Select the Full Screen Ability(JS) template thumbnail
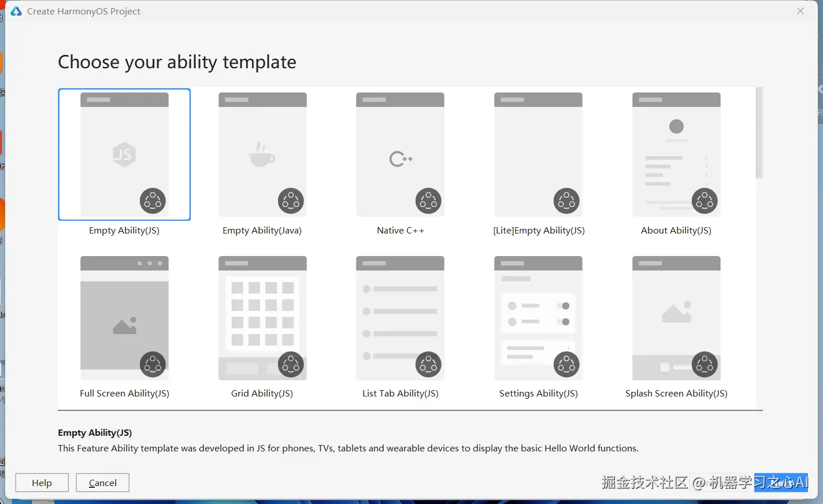823x504 pixels. pos(124,318)
